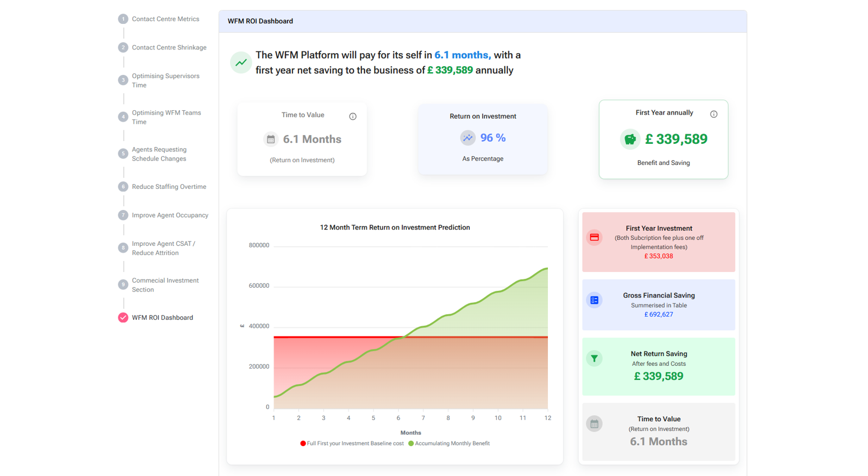
Task: Click the Net Return Saving funnel icon
Action: (x=595, y=358)
